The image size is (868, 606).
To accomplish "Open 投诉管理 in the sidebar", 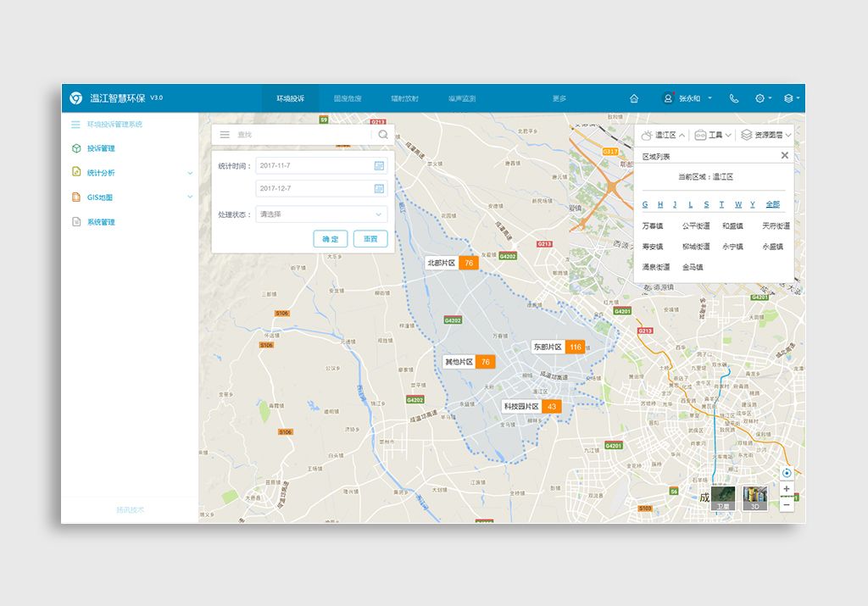I will pyautogui.click(x=101, y=148).
